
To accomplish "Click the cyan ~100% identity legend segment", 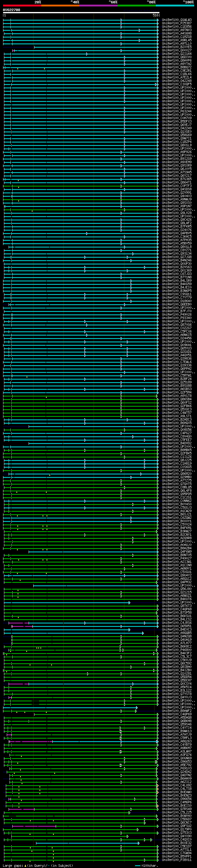I will click(x=175, y=6).
